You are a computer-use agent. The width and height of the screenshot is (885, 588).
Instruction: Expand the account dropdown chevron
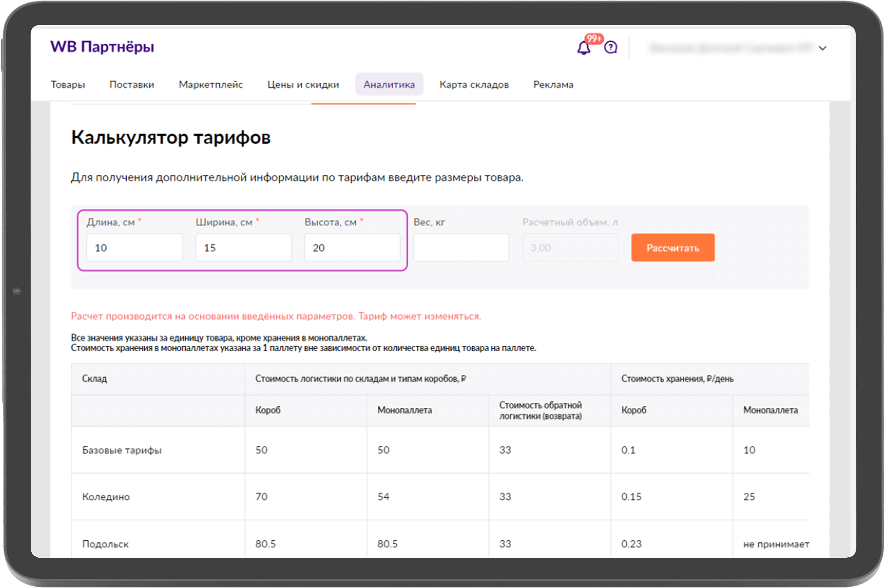[823, 48]
